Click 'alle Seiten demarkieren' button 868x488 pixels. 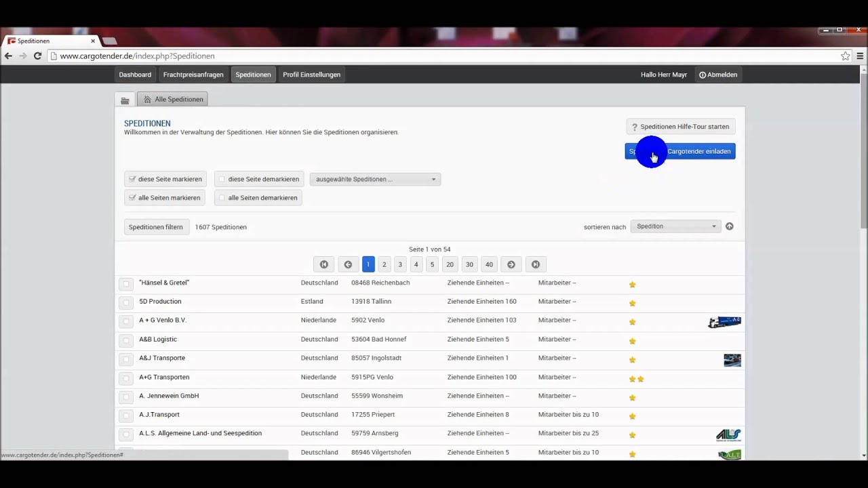258,198
